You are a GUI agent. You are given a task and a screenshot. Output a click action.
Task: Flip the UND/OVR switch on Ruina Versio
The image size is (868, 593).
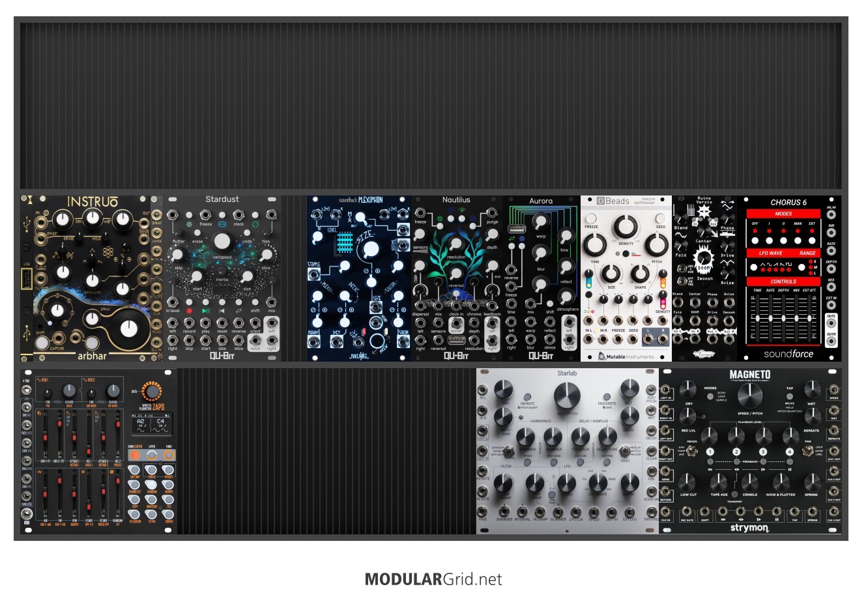coord(681,268)
